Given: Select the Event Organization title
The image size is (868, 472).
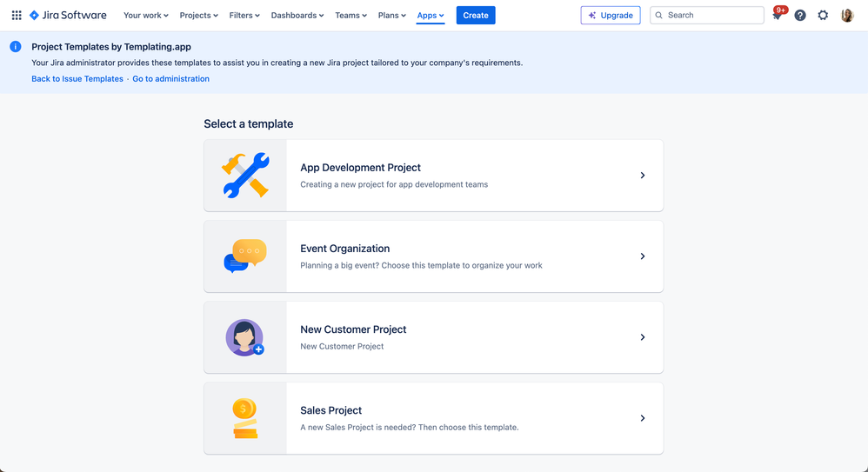Looking at the screenshot, I should (x=345, y=249).
